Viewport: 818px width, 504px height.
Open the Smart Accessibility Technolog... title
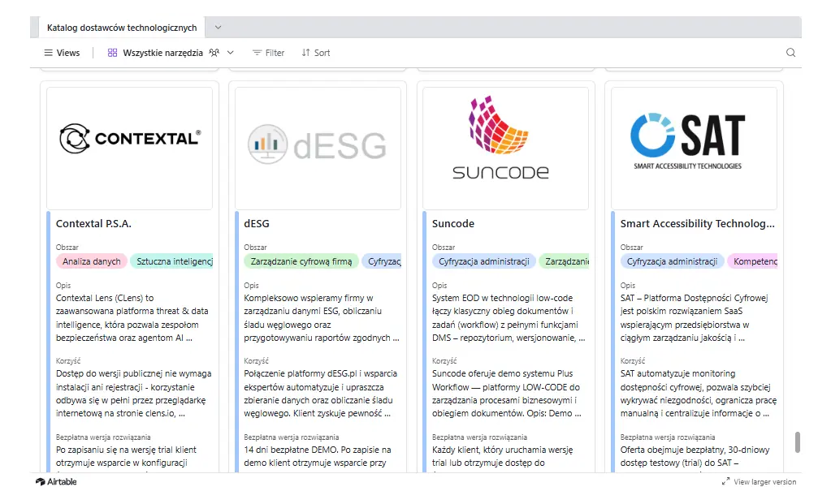coord(698,224)
